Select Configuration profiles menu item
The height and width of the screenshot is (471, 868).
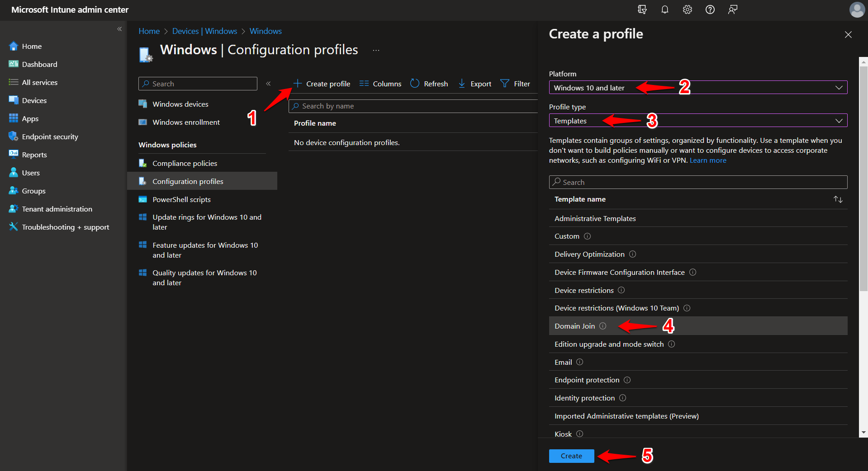coord(202,181)
